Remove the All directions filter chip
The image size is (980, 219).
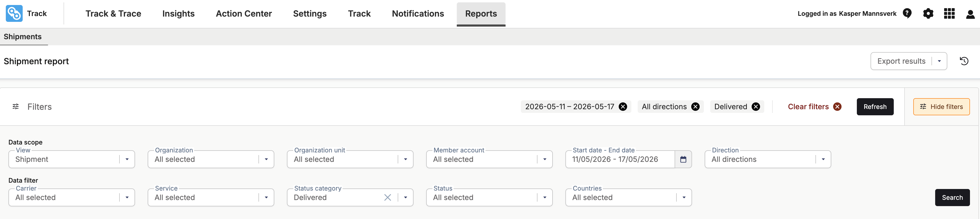pos(695,107)
